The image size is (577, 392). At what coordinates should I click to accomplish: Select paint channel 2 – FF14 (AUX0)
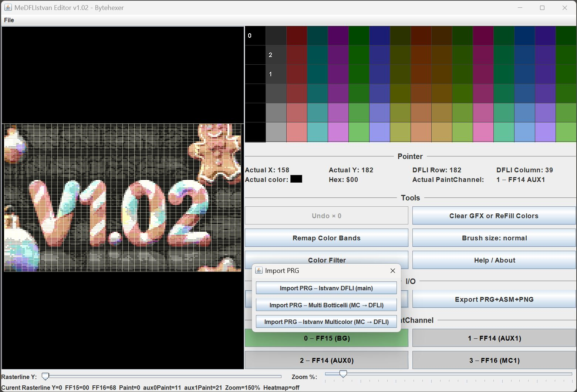327,361
